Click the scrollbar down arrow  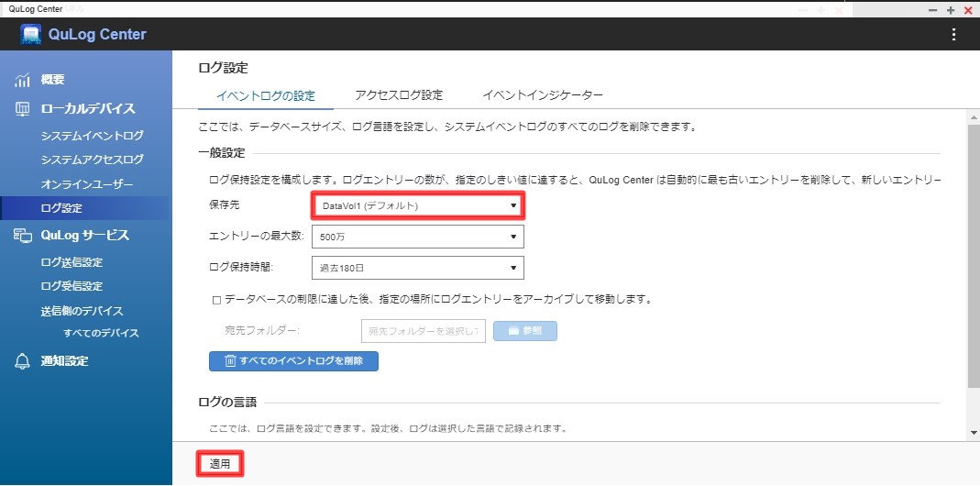pyautogui.click(x=974, y=433)
